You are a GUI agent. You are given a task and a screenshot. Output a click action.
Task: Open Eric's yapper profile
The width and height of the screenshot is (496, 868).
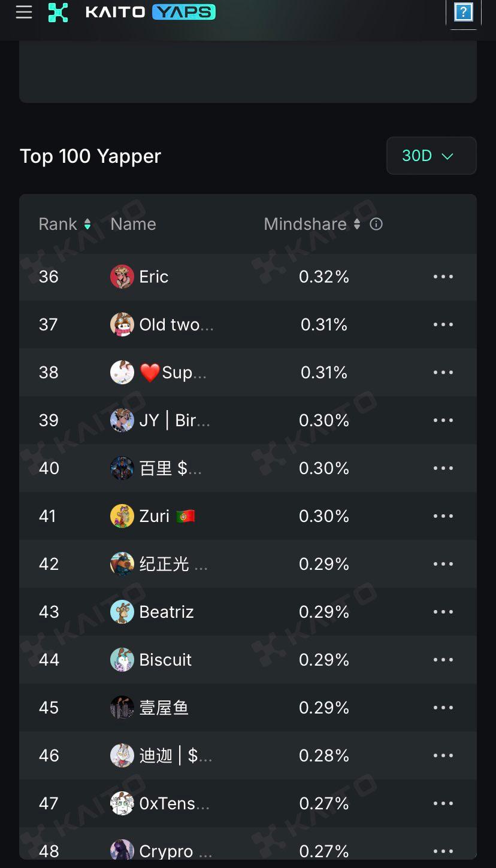(154, 277)
